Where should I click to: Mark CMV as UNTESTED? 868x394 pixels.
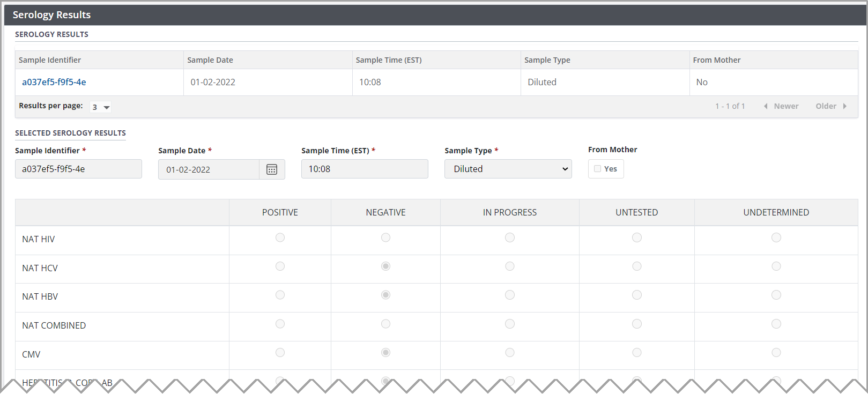637,353
